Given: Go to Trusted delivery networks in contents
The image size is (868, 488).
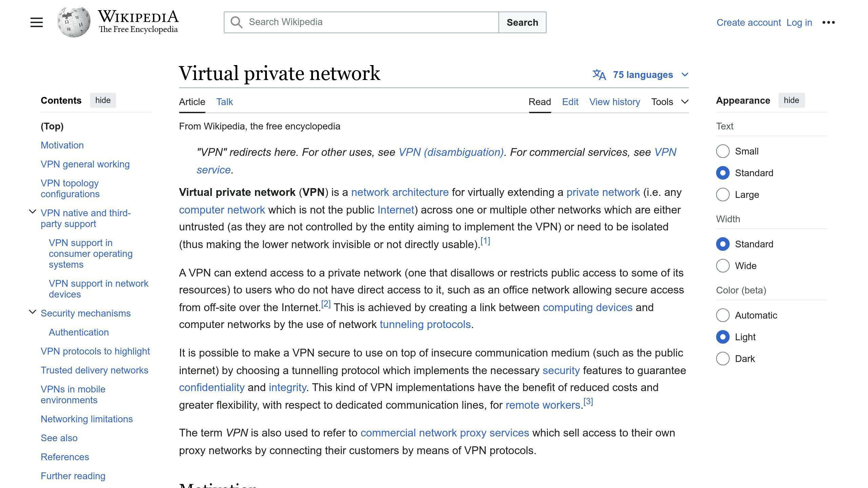Looking at the screenshot, I should 95,370.
